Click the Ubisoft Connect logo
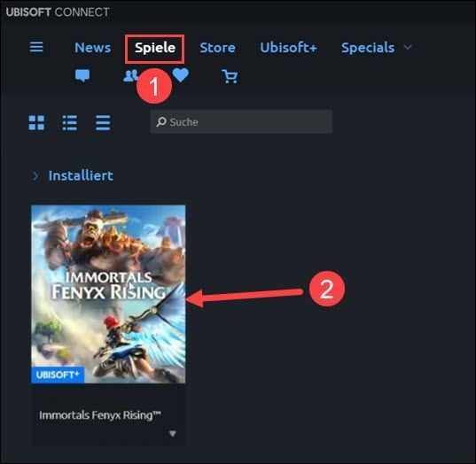This screenshot has width=476, height=464. click(x=58, y=12)
